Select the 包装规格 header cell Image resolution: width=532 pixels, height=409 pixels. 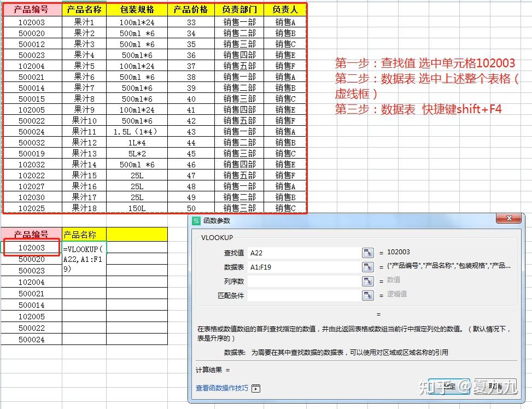[x=137, y=9]
